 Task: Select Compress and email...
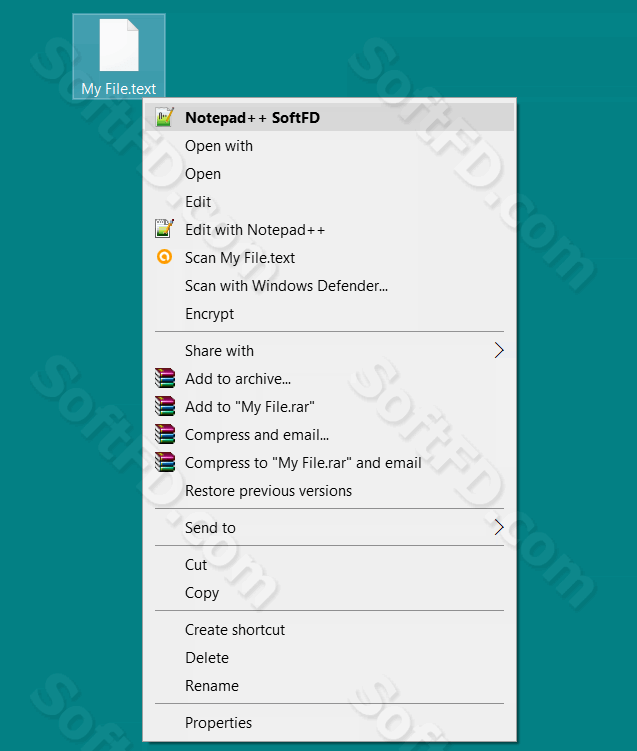(x=330, y=434)
